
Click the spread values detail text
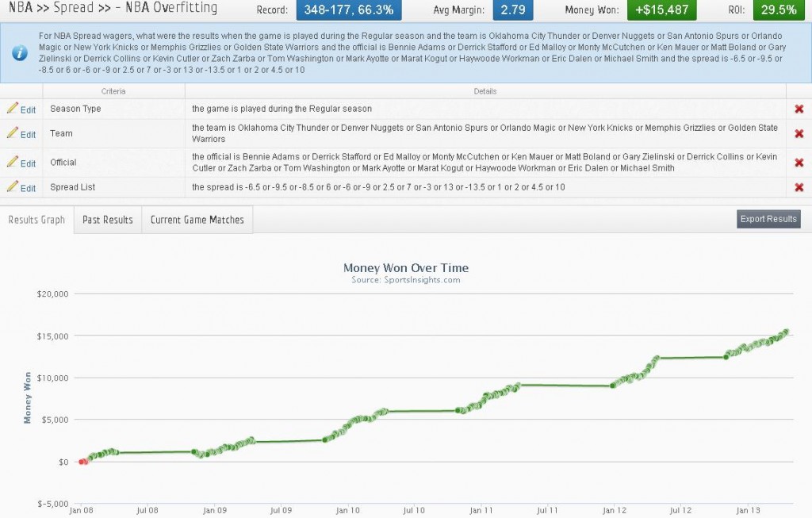point(378,187)
